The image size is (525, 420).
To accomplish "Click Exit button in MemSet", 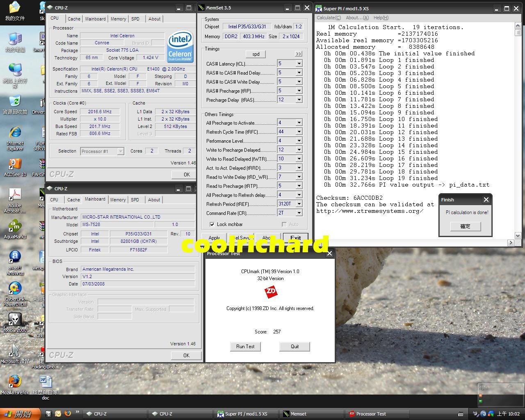I will pos(296,238).
